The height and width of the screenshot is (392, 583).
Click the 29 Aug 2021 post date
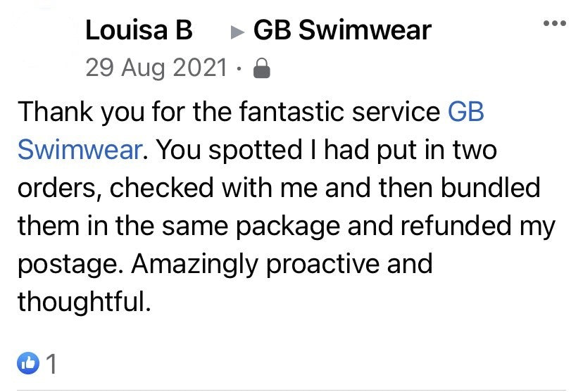[x=156, y=68]
